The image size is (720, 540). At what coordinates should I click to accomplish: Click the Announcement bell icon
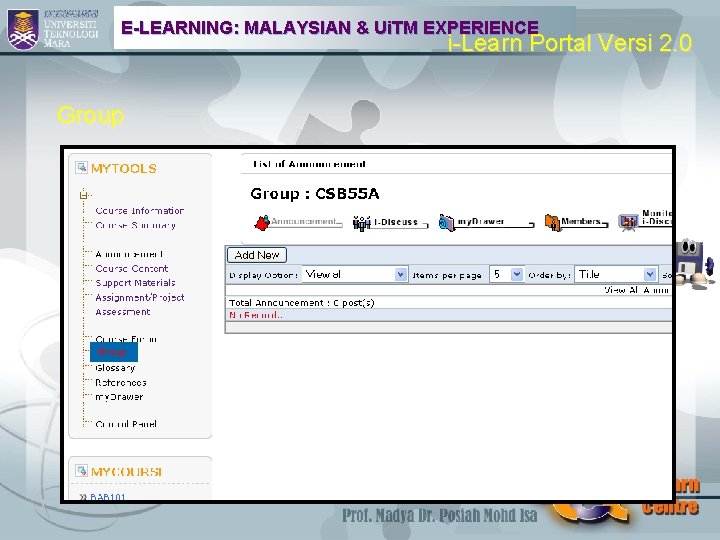262,223
